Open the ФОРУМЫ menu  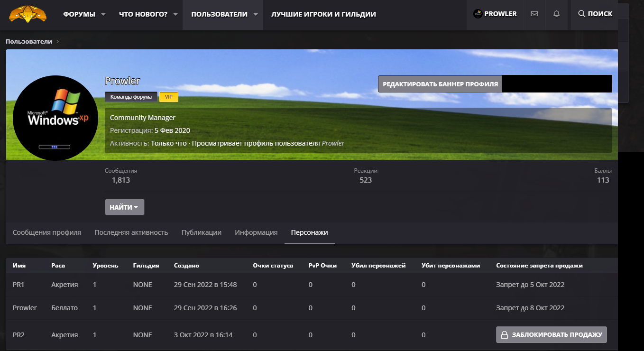[79, 14]
